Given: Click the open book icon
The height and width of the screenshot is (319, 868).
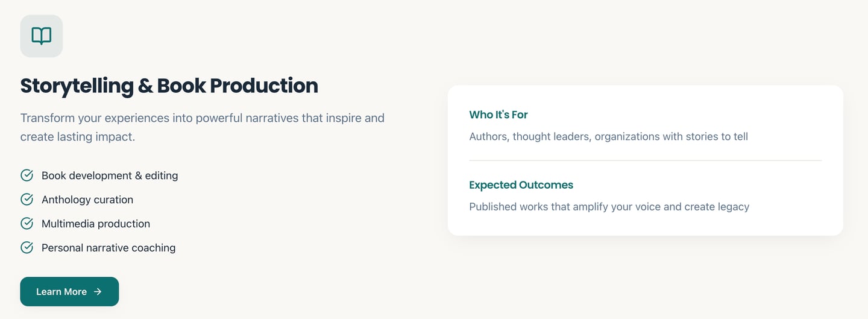Looking at the screenshot, I should [x=41, y=36].
